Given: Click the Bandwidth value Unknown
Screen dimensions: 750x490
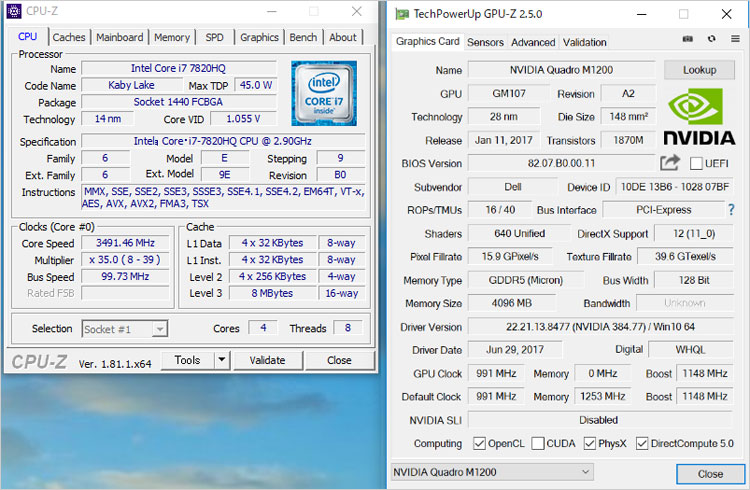Looking at the screenshot, I should coord(684,303).
